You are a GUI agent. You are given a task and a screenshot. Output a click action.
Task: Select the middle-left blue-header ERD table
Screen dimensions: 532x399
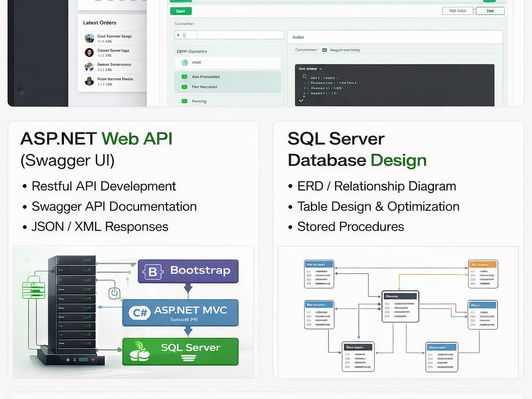point(319,315)
